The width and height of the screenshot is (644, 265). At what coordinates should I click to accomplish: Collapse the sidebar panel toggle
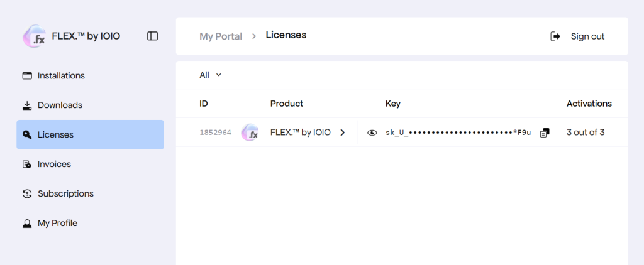[152, 36]
